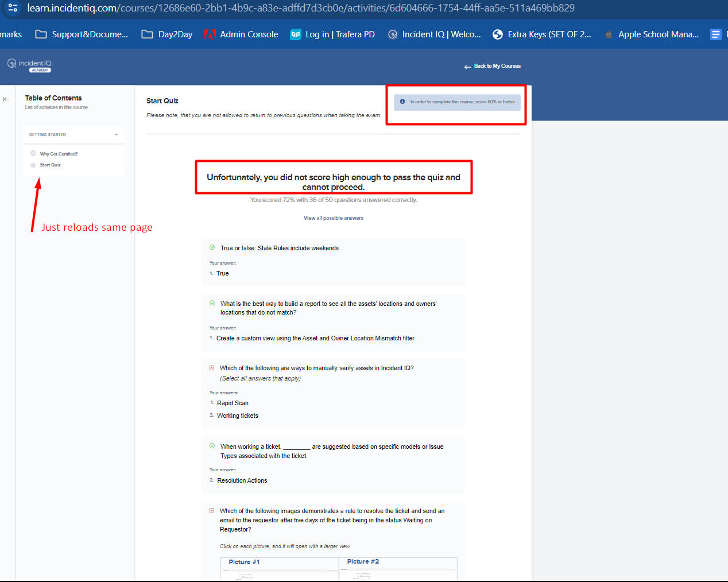Screen dimensions: 728x582
Task: Click the correct mark beside Stale Rules question
Action: (x=212, y=247)
